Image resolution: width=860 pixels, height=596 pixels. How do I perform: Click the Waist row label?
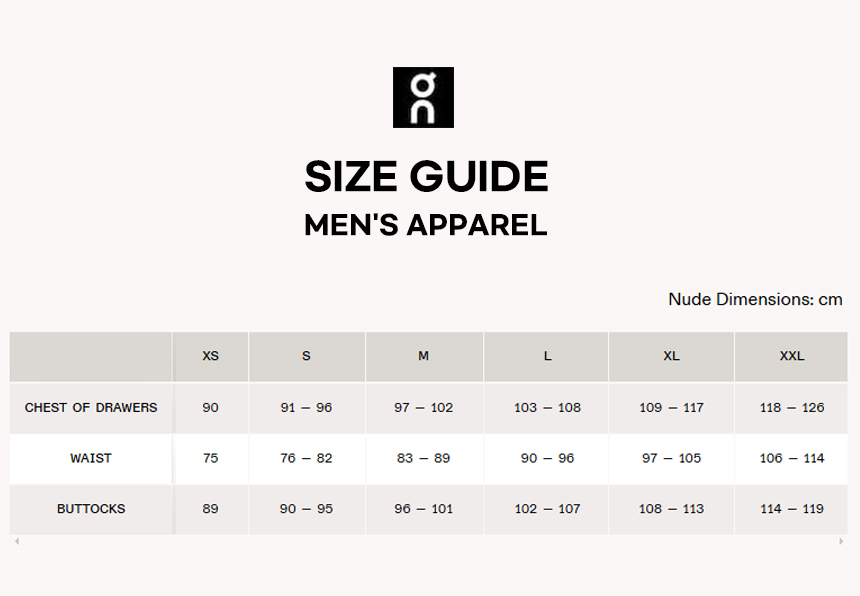pyautogui.click(x=91, y=458)
